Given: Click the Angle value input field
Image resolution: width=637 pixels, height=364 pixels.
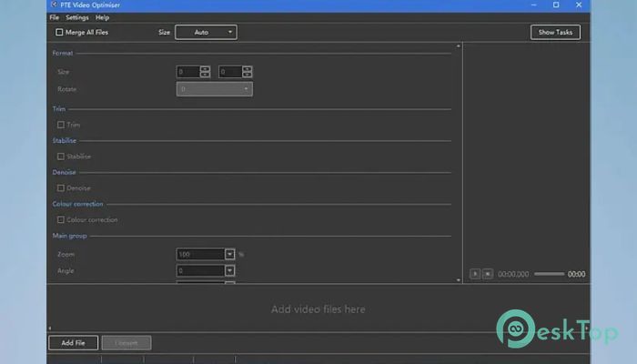Looking at the screenshot, I should click(x=201, y=270).
